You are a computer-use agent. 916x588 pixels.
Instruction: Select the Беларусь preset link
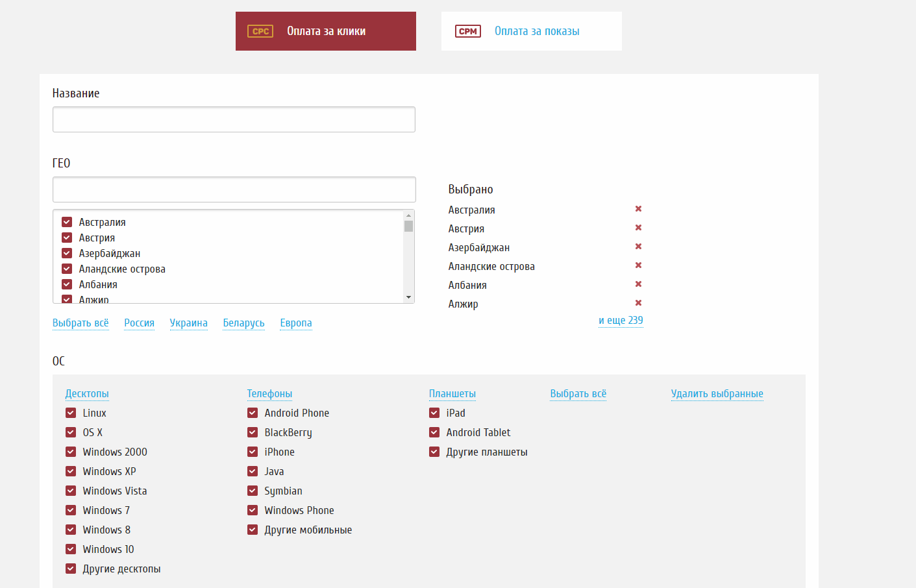(x=244, y=323)
